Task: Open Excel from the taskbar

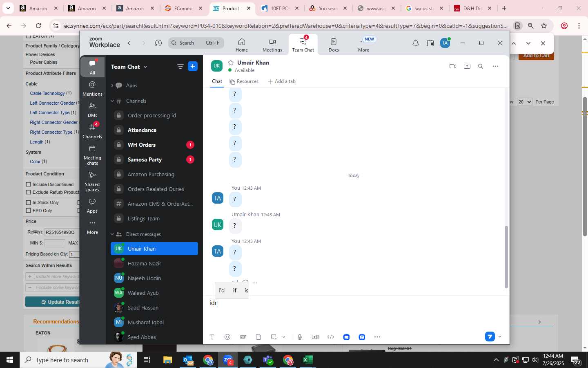Action: (x=308, y=360)
